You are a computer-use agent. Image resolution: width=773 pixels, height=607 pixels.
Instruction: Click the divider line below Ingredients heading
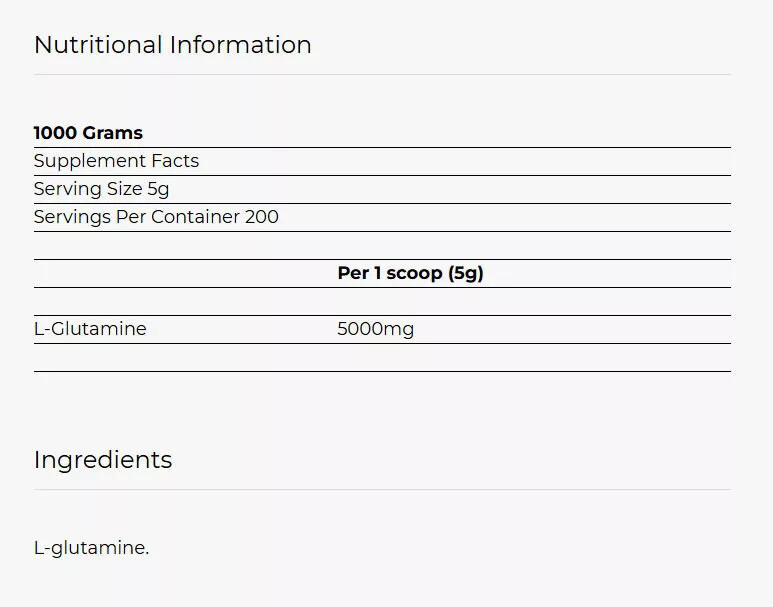(x=382, y=489)
